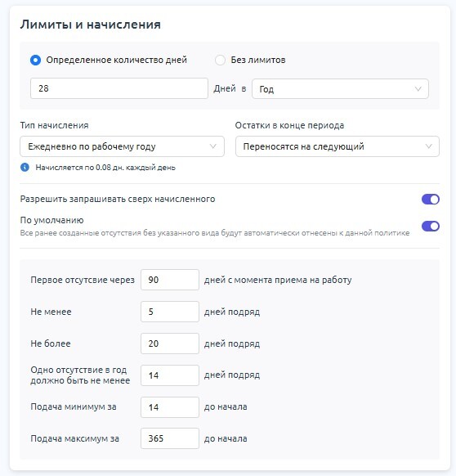Image resolution: width=456 pixels, height=476 pixels.
Task: Open 'Остатки в конце периода' dropdown
Action: [338, 146]
